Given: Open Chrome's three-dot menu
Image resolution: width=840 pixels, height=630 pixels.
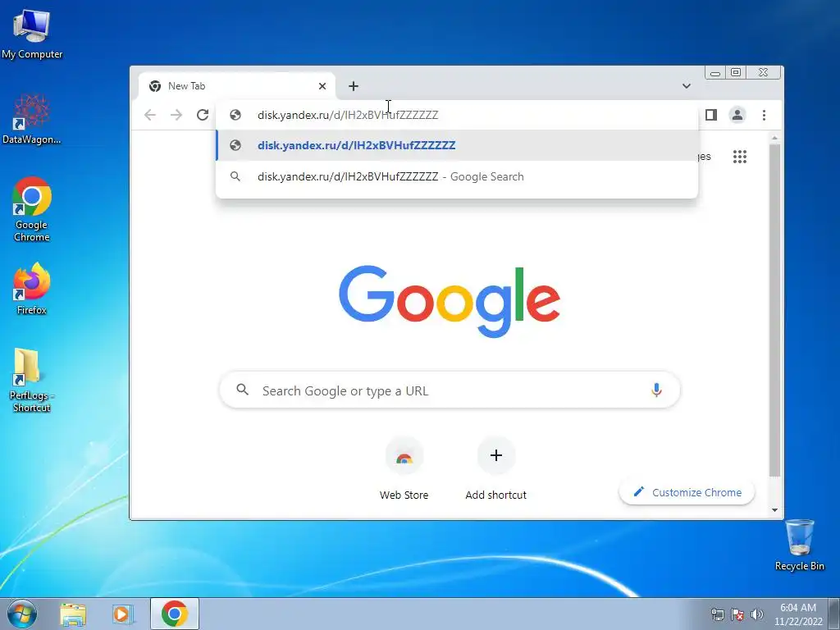Looking at the screenshot, I should pyautogui.click(x=764, y=115).
